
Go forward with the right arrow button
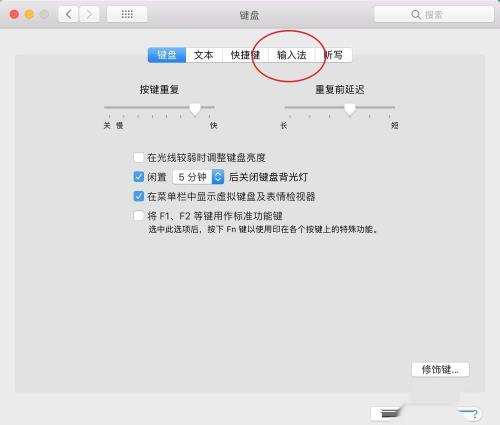coord(89,14)
